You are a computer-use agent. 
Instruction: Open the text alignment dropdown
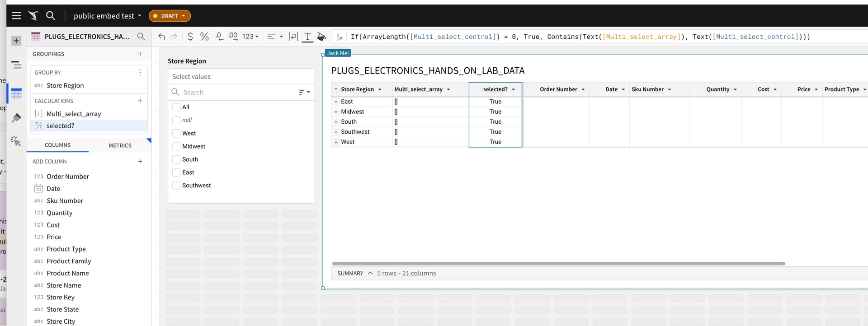coord(275,37)
